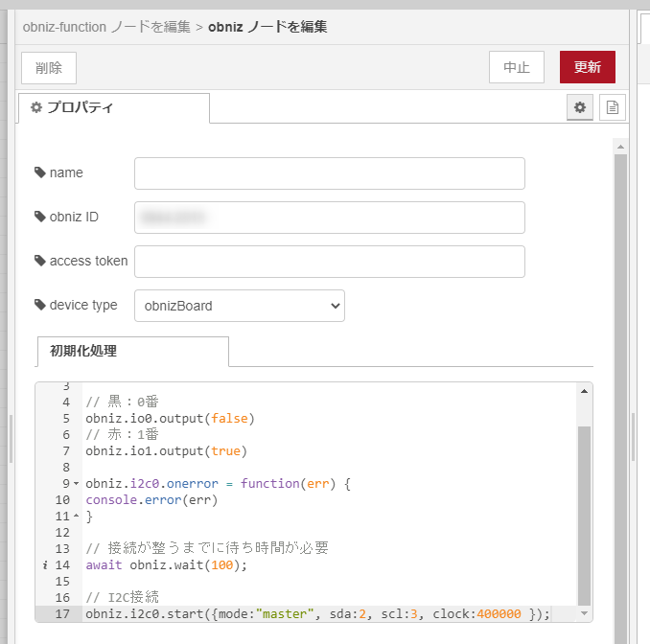
Task: Click the 中止 cancel button
Action: [516, 67]
